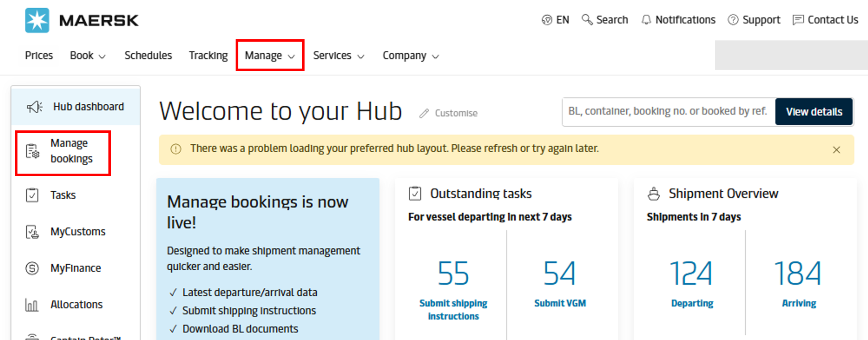This screenshot has height=340, width=868.
Task: Click the Contact Us chat icon
Action: point(798,20)
